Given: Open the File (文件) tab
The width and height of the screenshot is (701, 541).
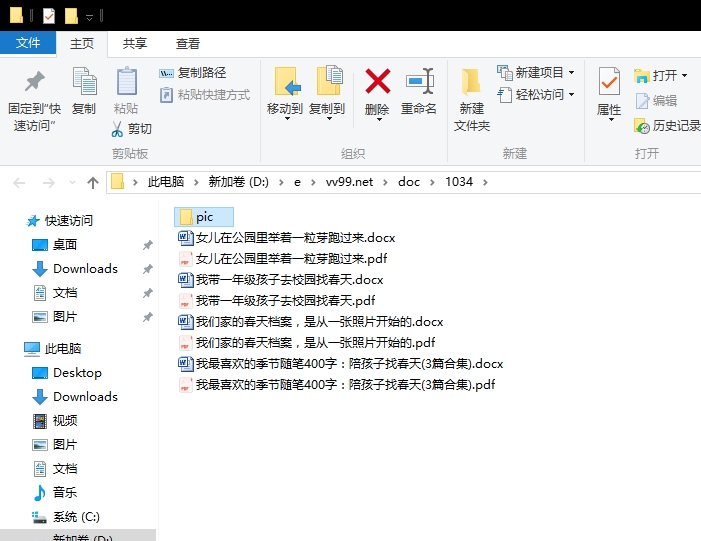Looking at the screenshot, I should [28, 43].
